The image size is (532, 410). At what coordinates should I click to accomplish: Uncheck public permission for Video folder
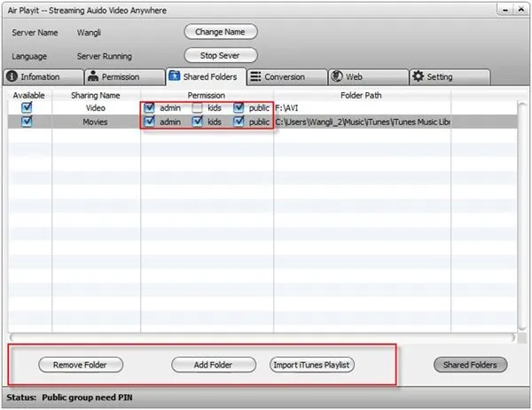click(239, 107)
